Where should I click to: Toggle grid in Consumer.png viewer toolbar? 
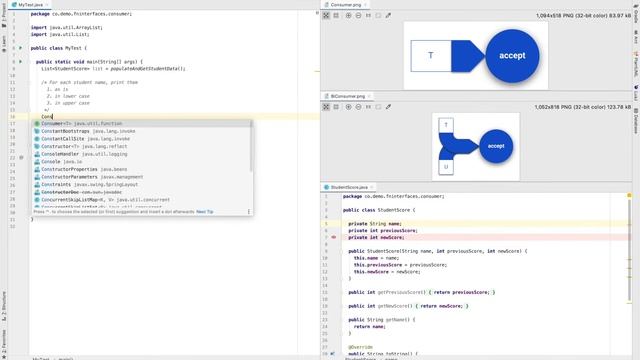coord(336,16)
